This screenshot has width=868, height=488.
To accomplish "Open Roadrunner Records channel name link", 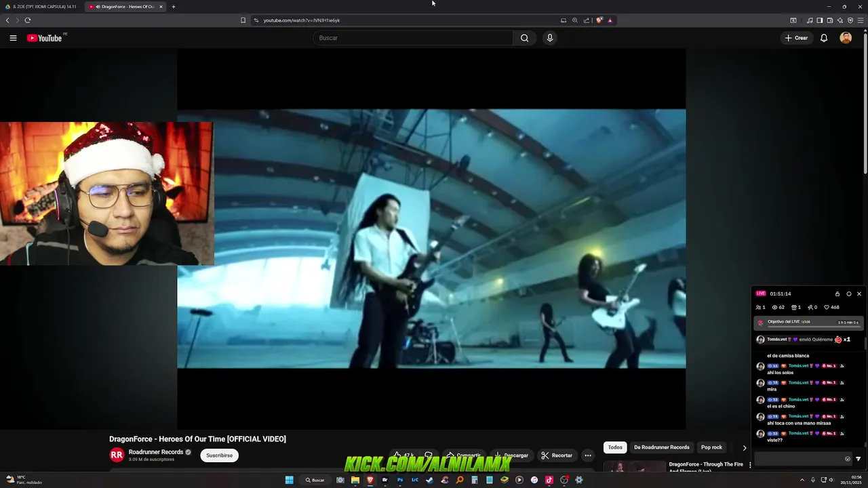I will point(156,452).
